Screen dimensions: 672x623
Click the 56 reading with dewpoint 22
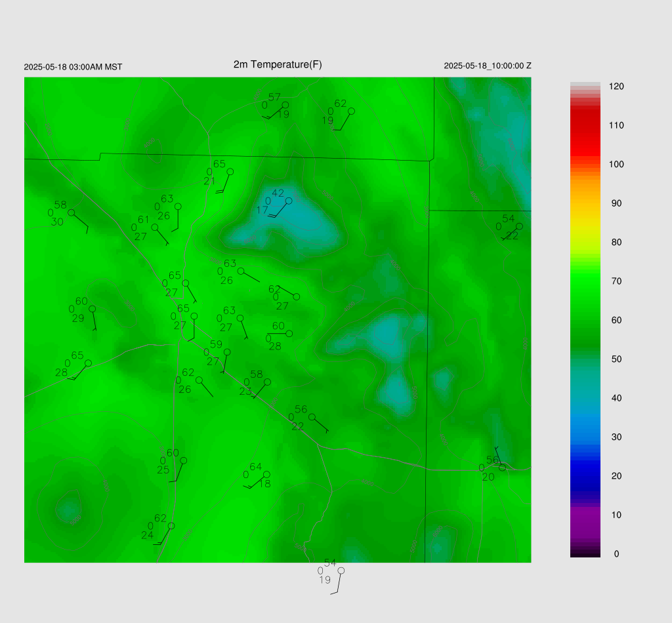301,409
